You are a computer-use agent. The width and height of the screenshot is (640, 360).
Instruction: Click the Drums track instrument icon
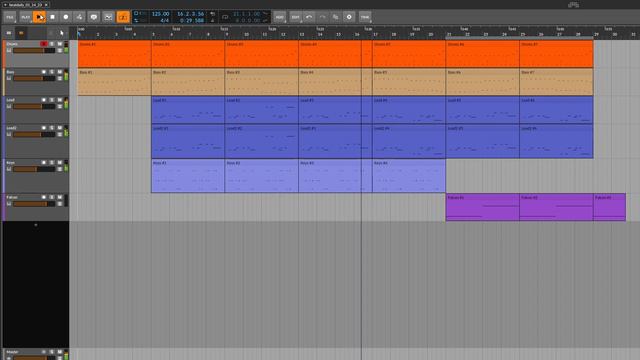pyautogui.click(x=9, y=51)
